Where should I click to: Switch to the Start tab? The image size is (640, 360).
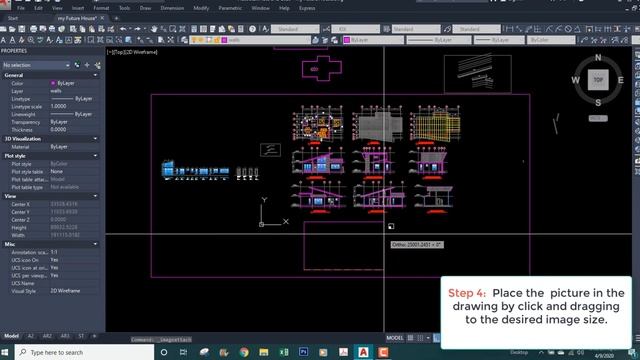(x=13, y=18)
